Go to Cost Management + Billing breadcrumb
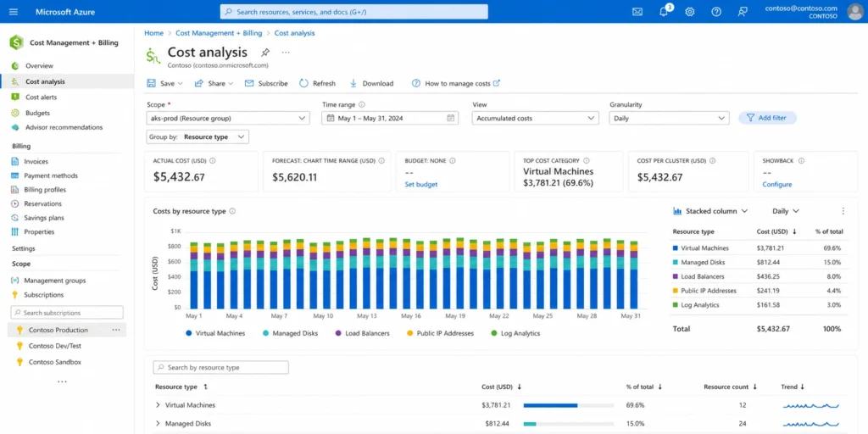868x434 pixels. 219,33
